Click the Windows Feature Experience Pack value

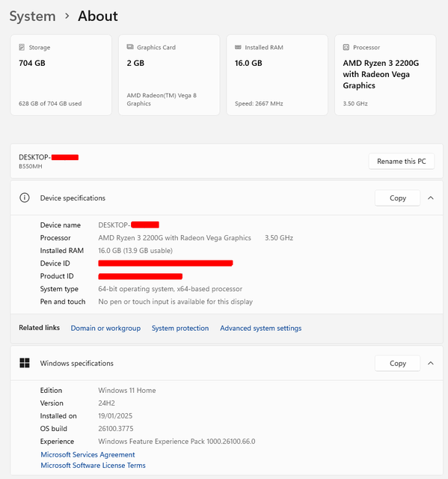click(x=177, y=442)
